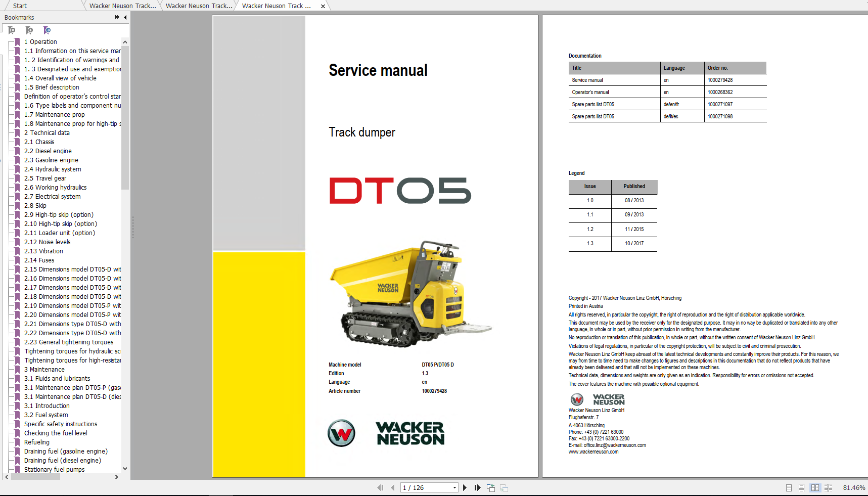Click bookmarks vertical scrollbar up arrow
The image size is (868, 496).
click(x=125, y=42)
